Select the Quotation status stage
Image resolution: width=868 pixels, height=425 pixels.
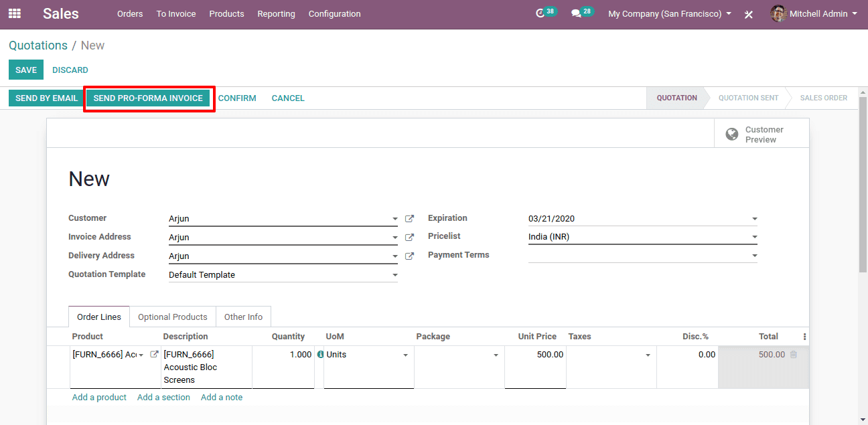coord(676,98)
